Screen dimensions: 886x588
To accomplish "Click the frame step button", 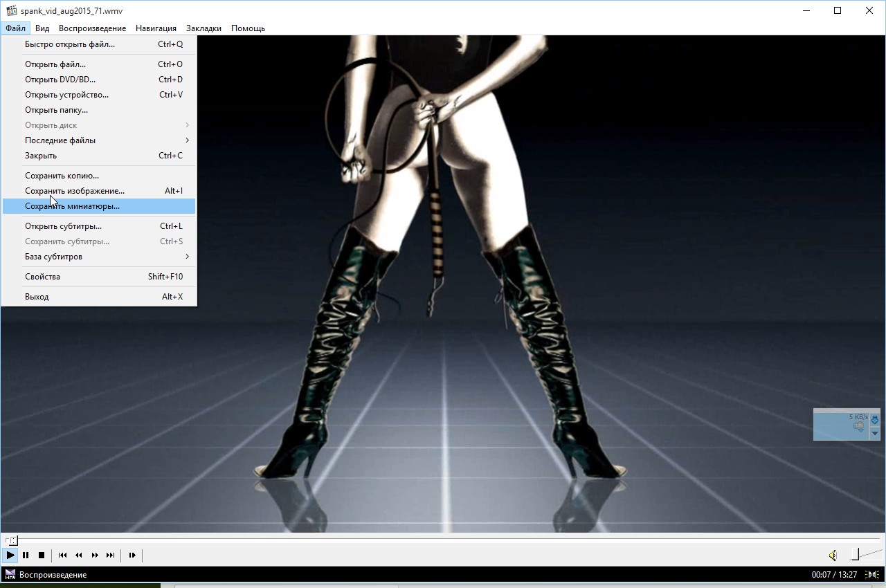I will (x=132, y=555).
